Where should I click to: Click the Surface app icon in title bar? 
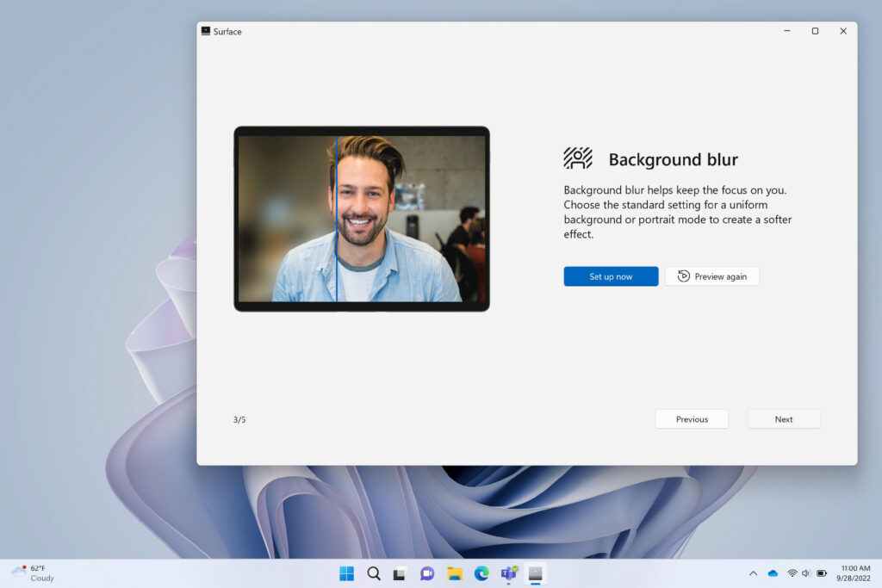pyautogui.click(x=206, y=31)
